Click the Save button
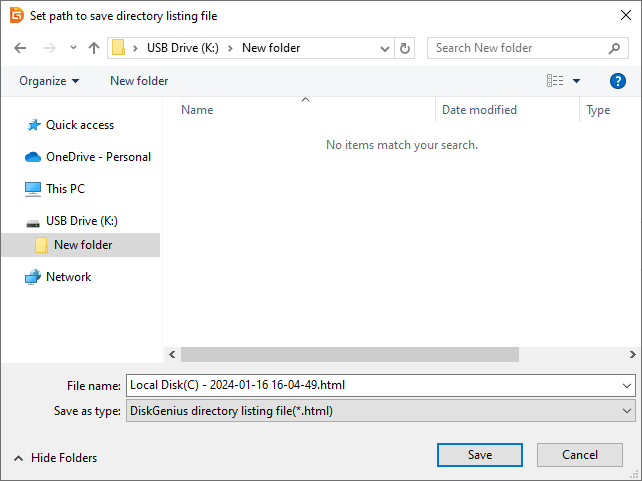Viewport: 642px width, 481px height. point(480,455)
